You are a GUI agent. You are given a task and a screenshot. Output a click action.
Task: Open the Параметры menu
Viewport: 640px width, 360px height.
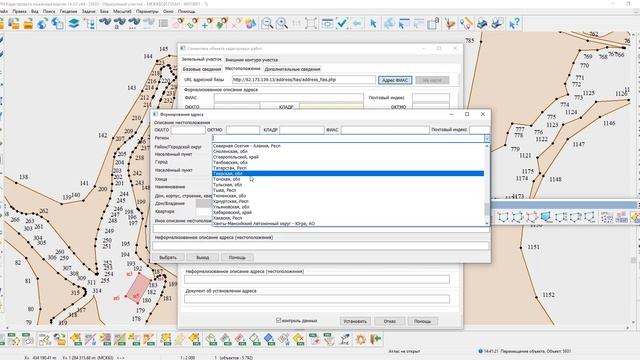[147, 11]
